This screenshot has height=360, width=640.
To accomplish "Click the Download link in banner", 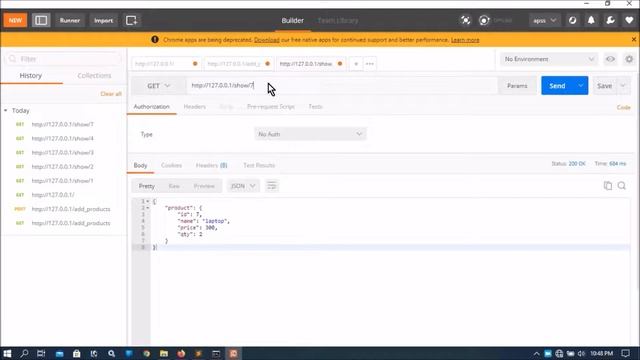I will coord(267,40).
